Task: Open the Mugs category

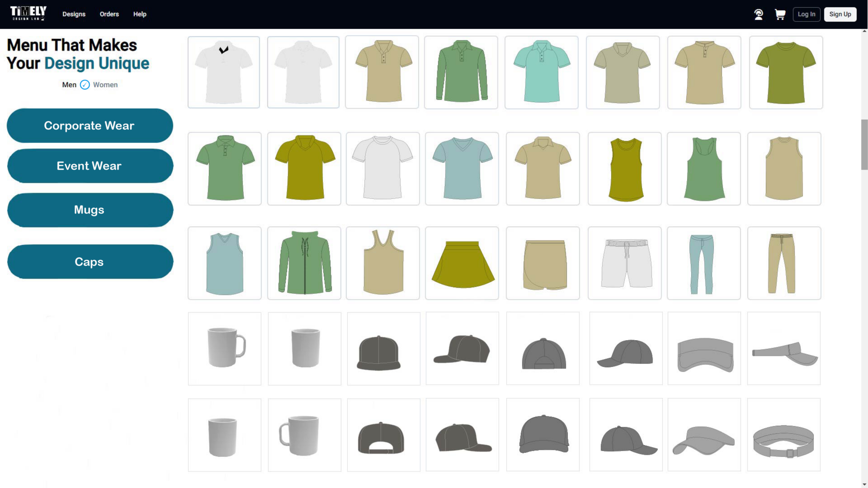Action: 89,210
